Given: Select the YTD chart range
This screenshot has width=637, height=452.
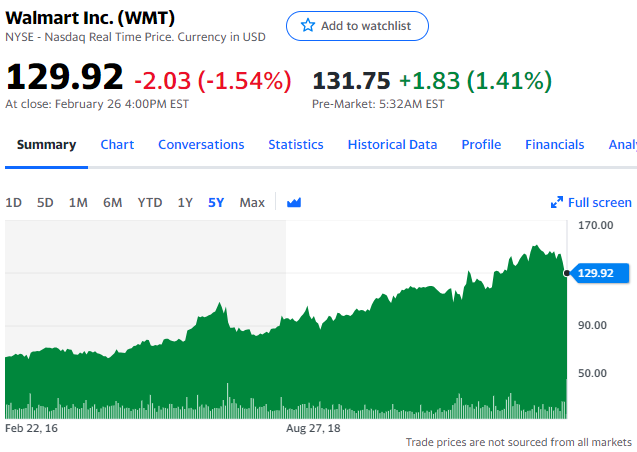Looking at the screenshot, I should coord(150,202).
